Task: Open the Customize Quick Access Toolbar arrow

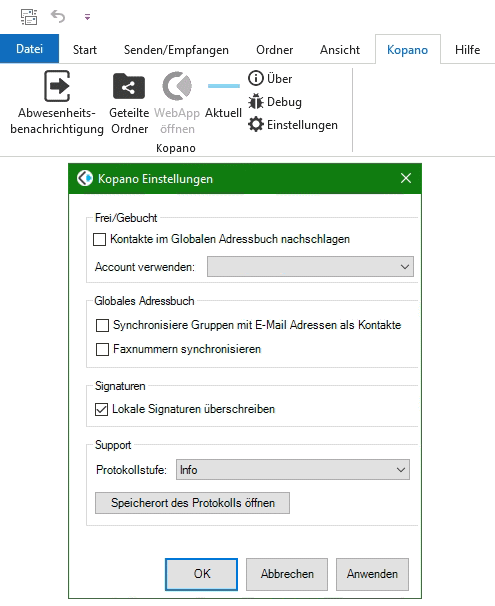Action: coord(87,17)
